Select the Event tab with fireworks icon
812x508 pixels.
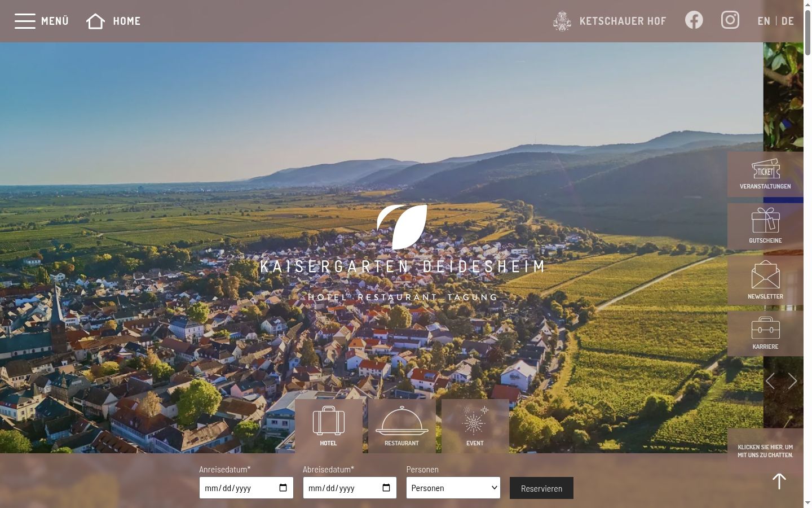tap(475, 426)
